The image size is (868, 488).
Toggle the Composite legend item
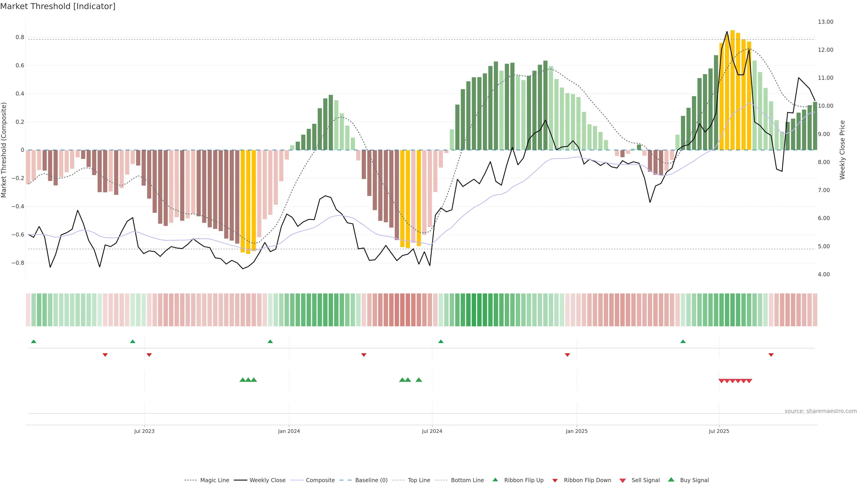point(320,480)
